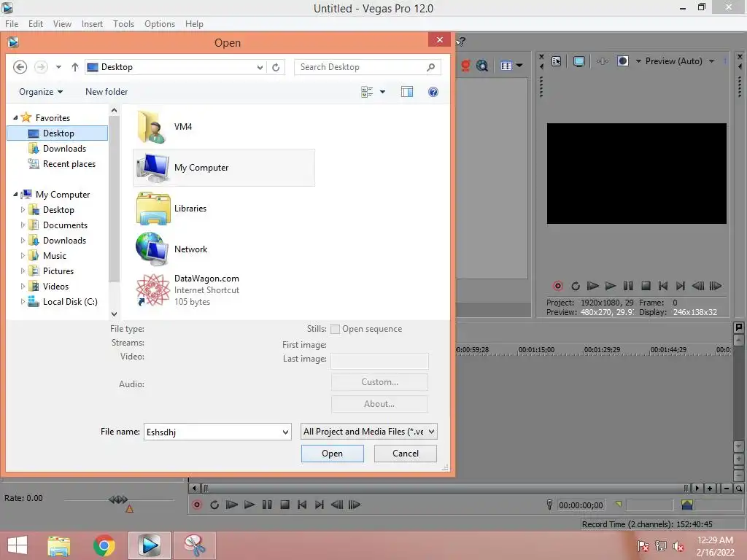Open the View menu
Image resolution: width=747 pixels, height=560 pixels.
[62, 24]
